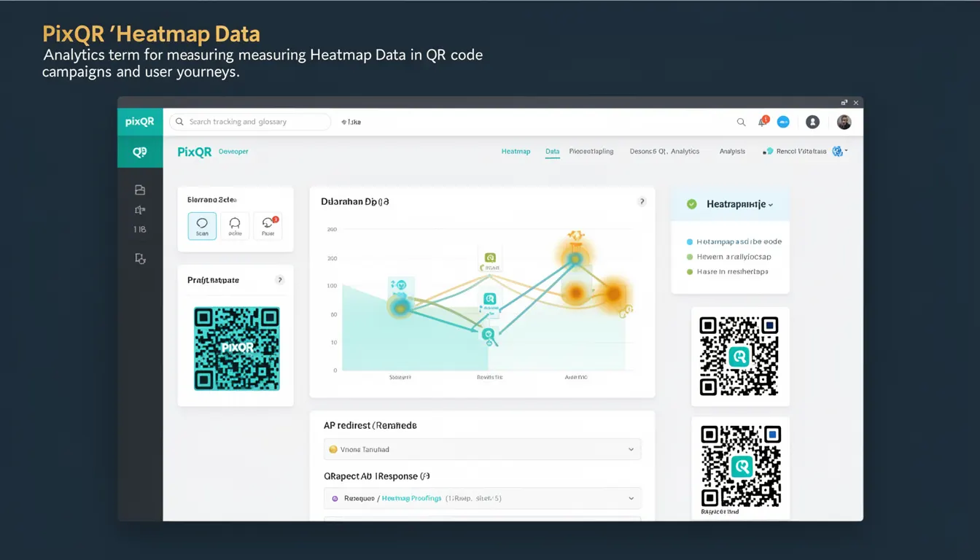Image resolution: width=980 pixels, height=560 pixels.
Task: Click the help question mark on the chart card
Action: click(642, 201)
